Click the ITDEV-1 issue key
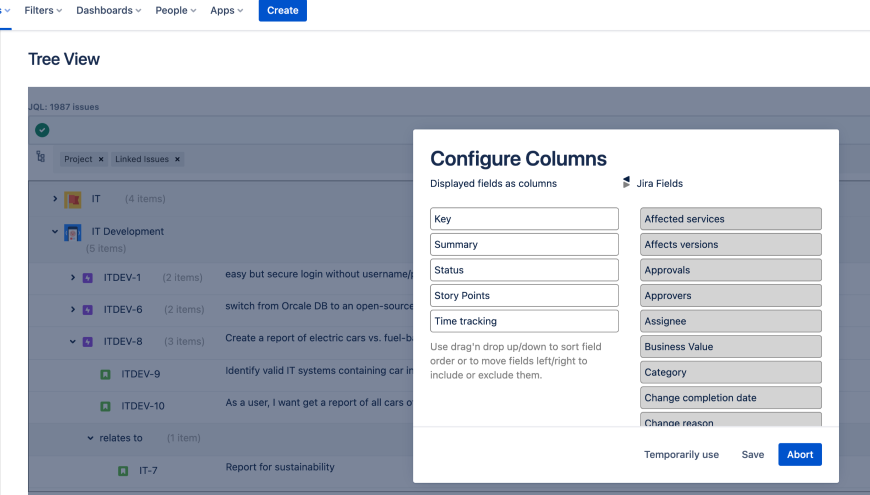 tap(122, 277)
